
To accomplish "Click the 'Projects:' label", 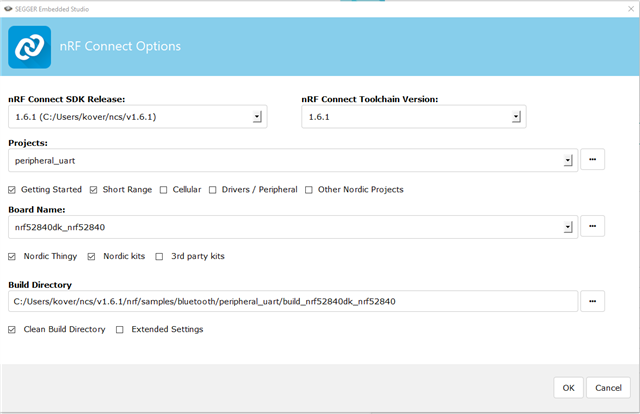I will click(28, 143).
